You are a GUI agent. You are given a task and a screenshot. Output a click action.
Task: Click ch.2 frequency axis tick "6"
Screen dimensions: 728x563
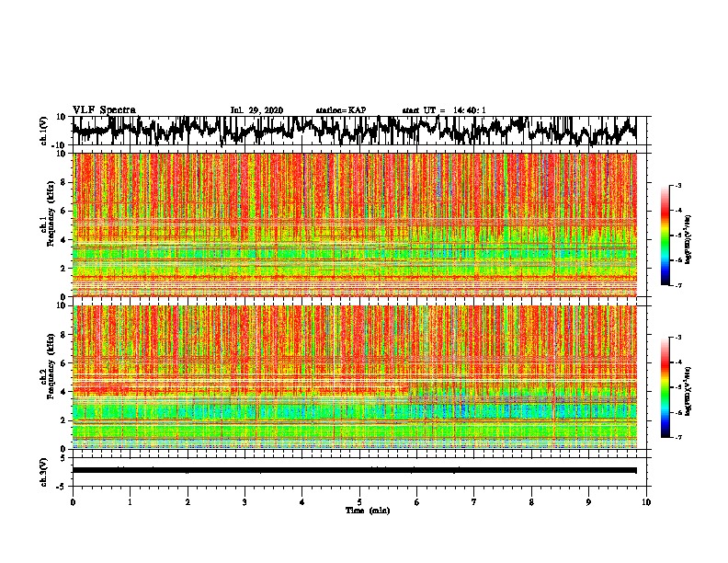[63, 363]
